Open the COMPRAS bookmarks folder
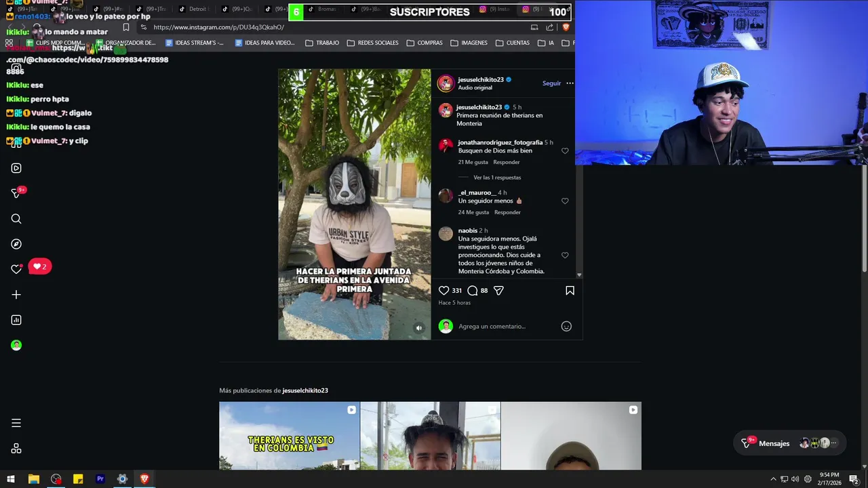 425,43
